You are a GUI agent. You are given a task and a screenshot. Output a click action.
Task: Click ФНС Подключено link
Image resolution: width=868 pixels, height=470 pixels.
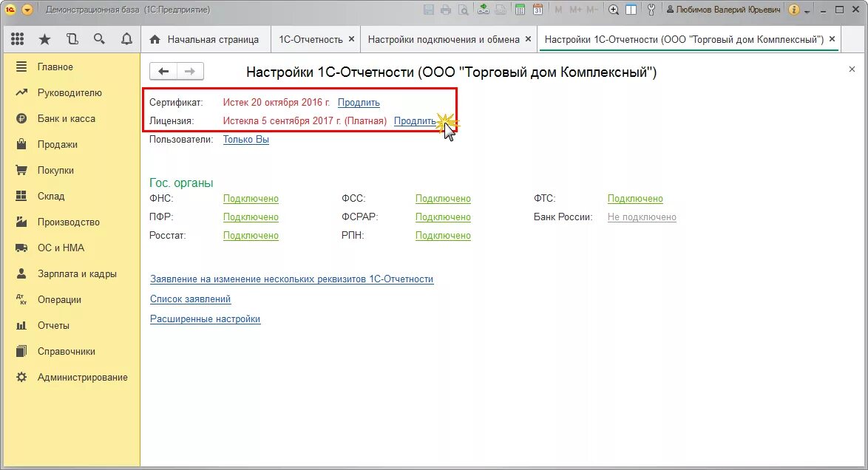pyautogui.click(x=251, y=199)
